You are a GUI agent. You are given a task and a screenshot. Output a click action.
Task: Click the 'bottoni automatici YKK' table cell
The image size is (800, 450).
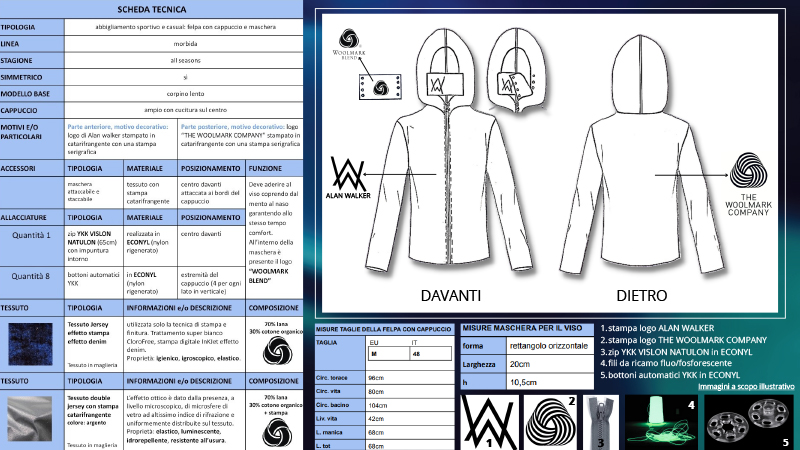coord(93,283)
